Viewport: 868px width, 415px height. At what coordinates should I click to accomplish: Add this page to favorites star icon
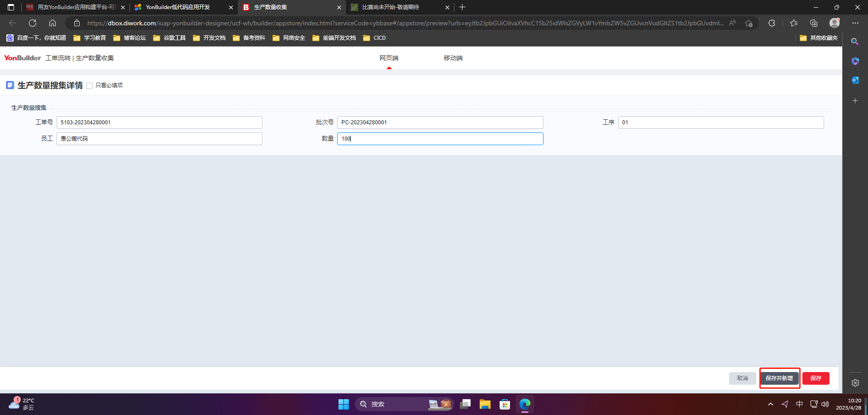coord(749,23)
